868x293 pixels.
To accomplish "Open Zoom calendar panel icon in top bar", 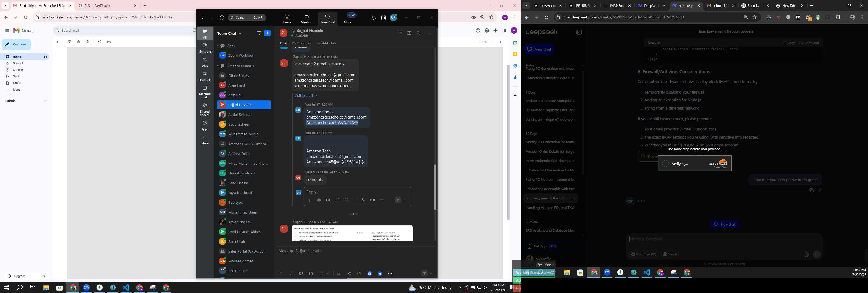I will [384, 18].
